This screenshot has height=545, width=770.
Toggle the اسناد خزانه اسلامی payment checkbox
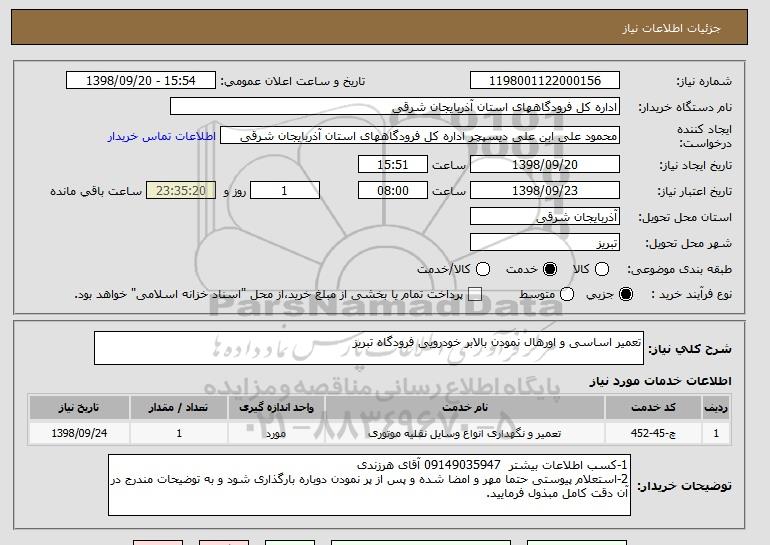tap(474, 294)
